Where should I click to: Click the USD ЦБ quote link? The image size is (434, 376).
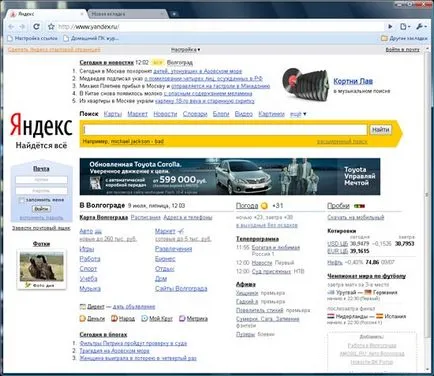point(338,244)
